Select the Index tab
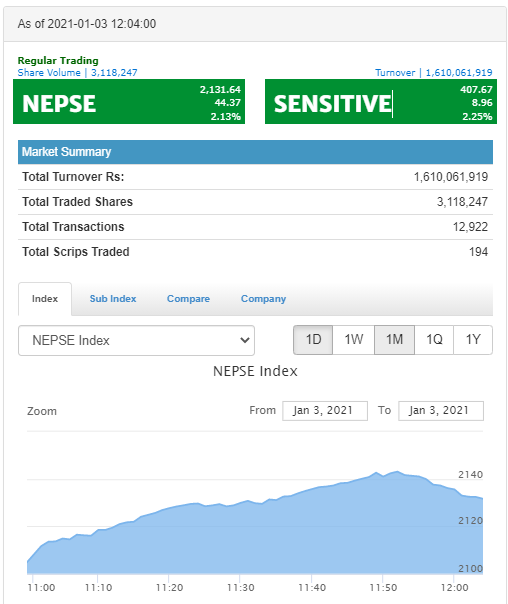 pyautogui.click(x=45, y=299)
